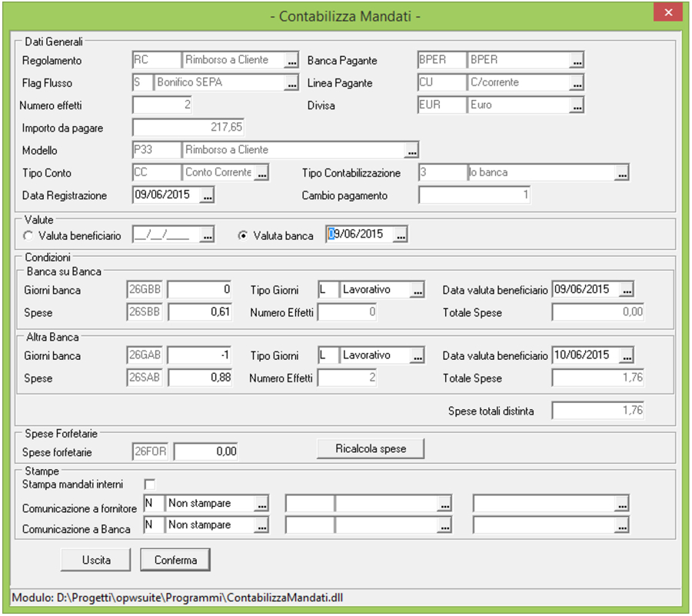Open lookup for Tipo Conto field
692x616 pixels.
point(262,173)
